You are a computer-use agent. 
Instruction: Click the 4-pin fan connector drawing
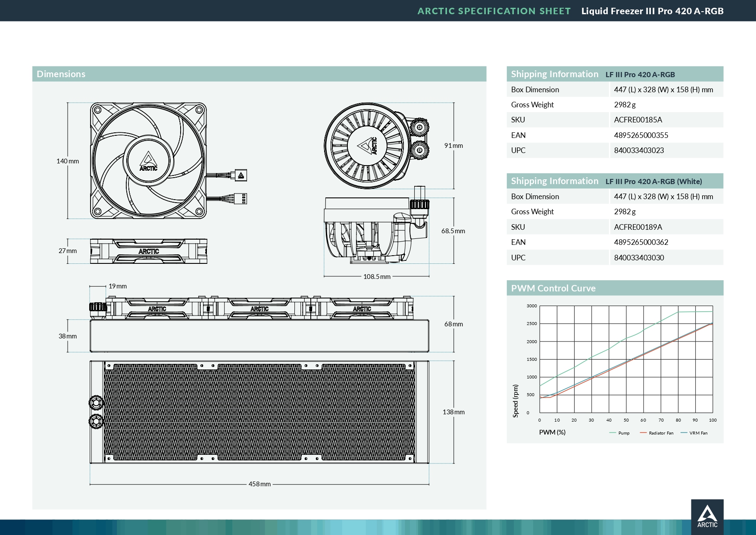point(241,199)
